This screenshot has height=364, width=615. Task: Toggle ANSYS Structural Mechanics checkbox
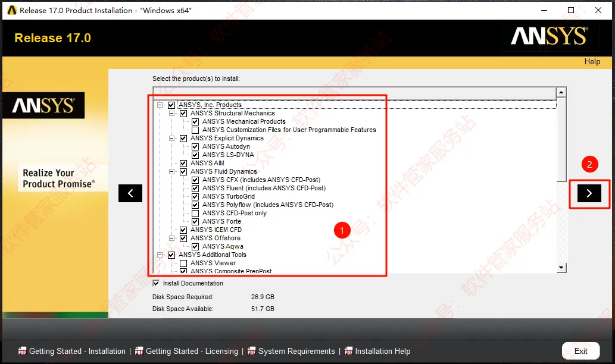[183, 114]
